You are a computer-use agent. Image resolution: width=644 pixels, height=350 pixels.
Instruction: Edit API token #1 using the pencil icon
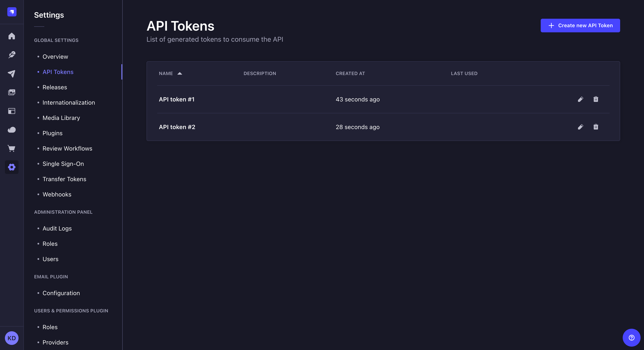coord(581,99)
